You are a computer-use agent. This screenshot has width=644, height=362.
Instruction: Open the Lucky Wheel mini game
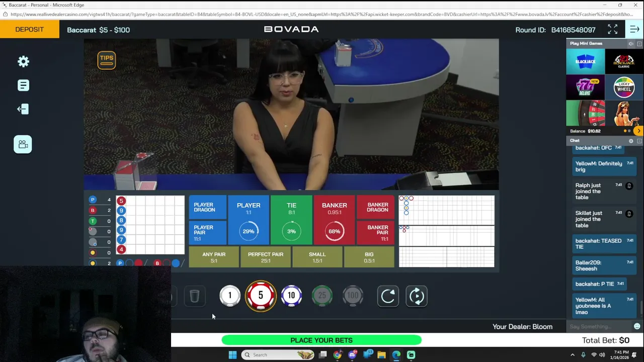coord(624,87)
